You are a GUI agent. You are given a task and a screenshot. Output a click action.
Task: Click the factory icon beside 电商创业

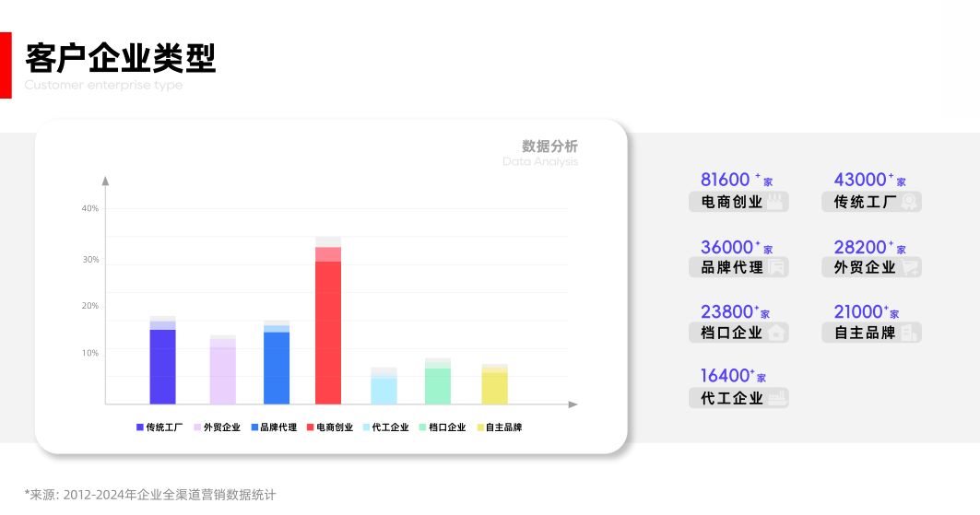point(775,202)
